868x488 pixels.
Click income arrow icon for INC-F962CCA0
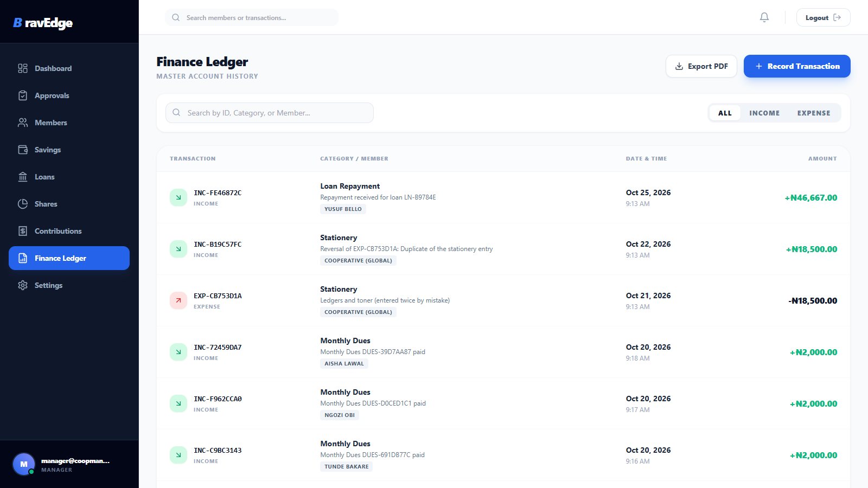pyautogui.click(x=178, y=403)
